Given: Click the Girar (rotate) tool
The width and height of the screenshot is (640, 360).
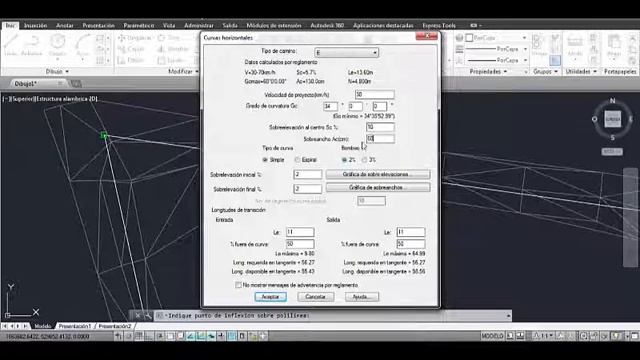Looking at the screenshot, I should click(x=169, y=38).
